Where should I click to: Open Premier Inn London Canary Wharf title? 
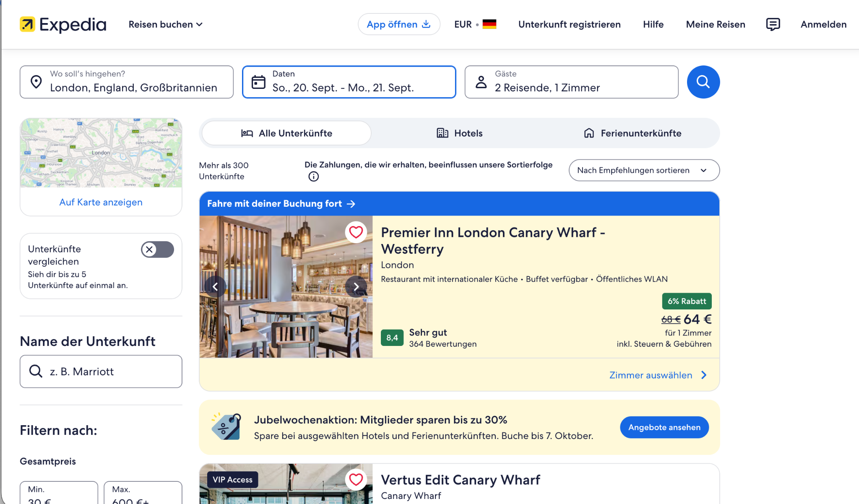point(493,241)
